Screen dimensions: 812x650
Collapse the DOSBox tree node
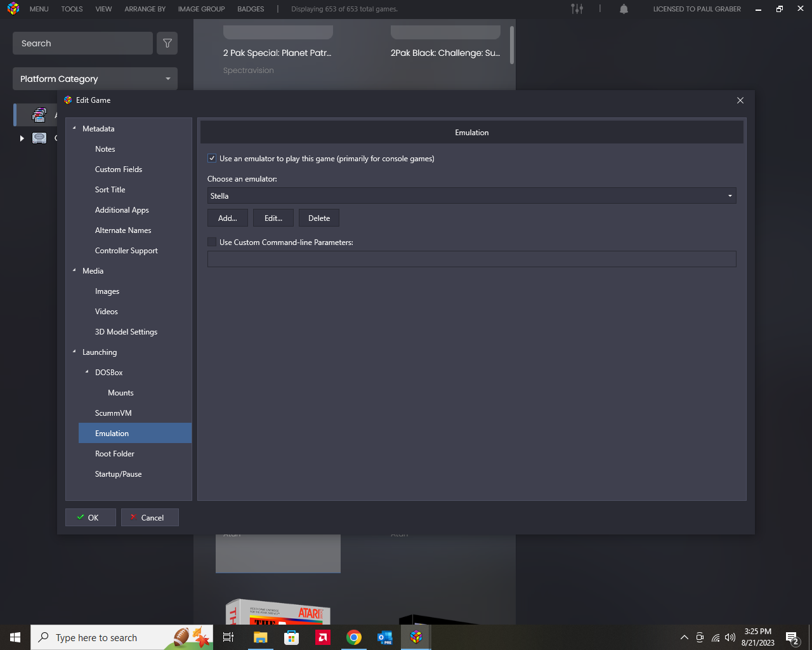tap(87, 372)
